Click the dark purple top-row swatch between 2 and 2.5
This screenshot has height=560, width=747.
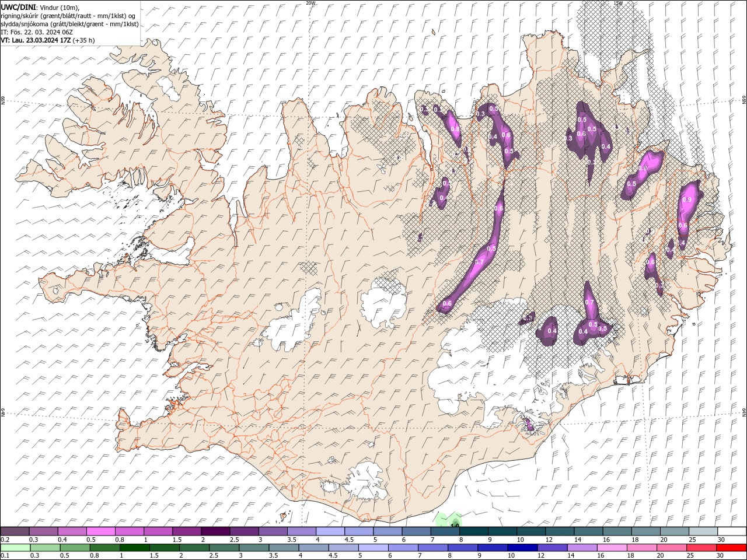215,531
